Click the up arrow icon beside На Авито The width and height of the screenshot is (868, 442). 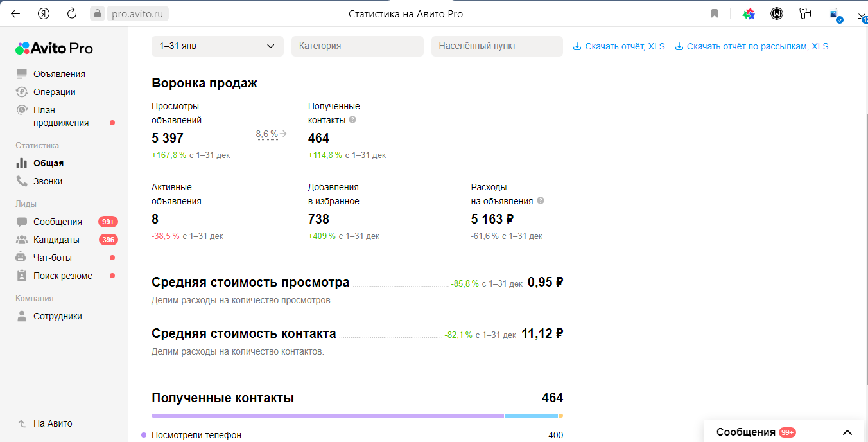22,423
